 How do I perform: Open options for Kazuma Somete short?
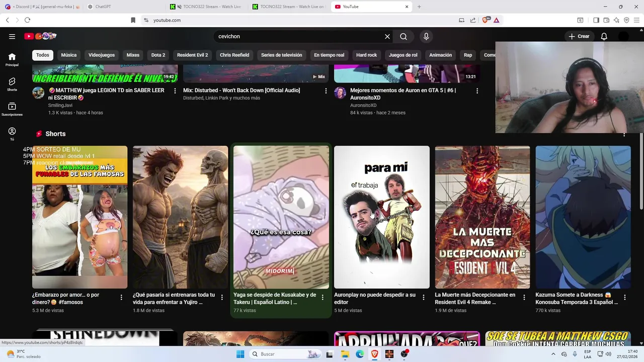(x=624, y=297)
